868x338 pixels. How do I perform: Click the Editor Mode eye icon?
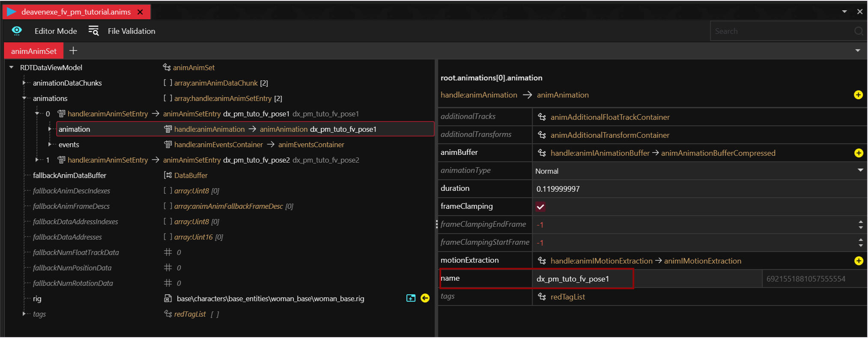point(17,30)
